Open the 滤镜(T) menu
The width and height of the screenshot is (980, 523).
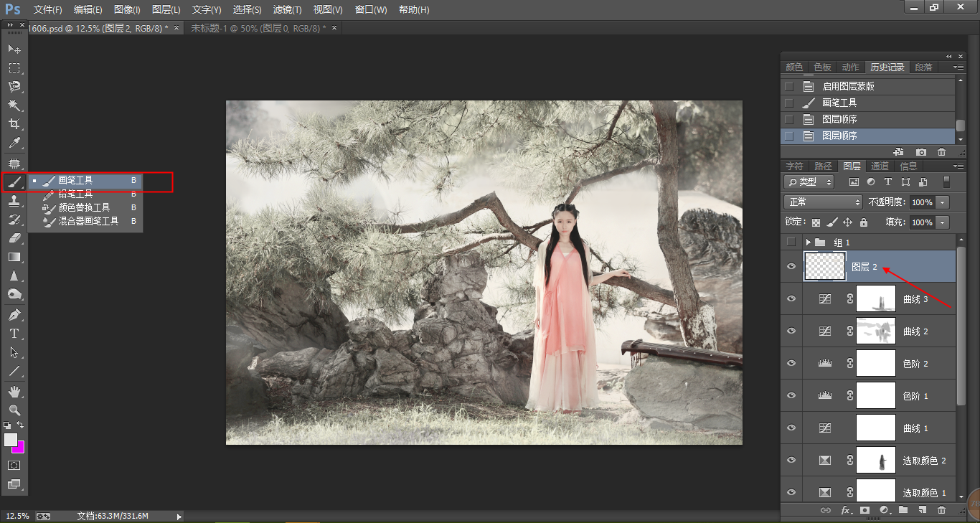tap(288, 10)
